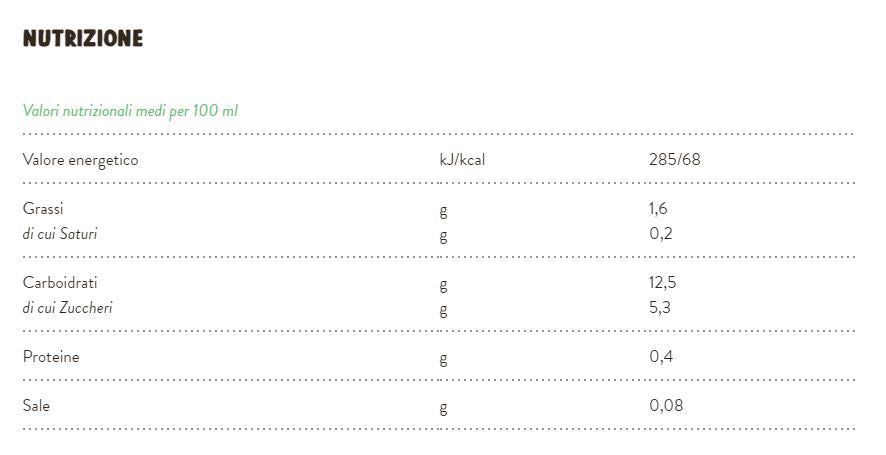This screenshot has width=886, height=455.
Task: Click the Grassi value 1,6
Action: pyautogui.click(x=658, y=209)
